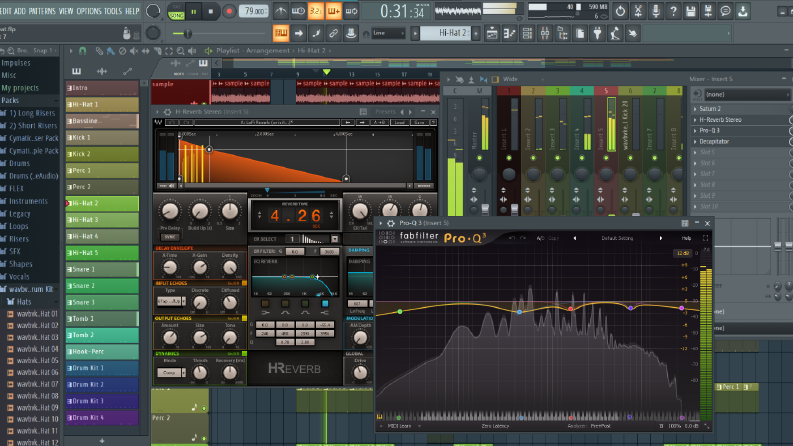Select the playlist mute tool icon
The image size is (793, 446).
pyautogui.click(x=134, y=51)
